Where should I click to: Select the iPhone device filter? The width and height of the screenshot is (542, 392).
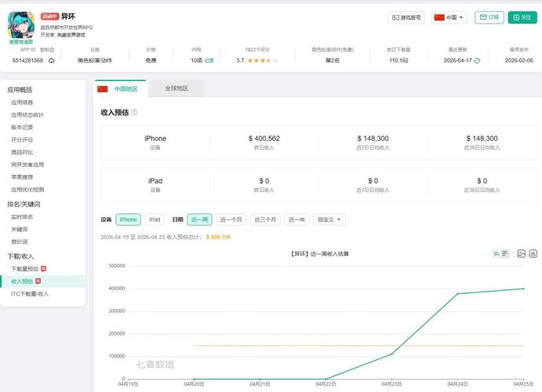[128, 220]
